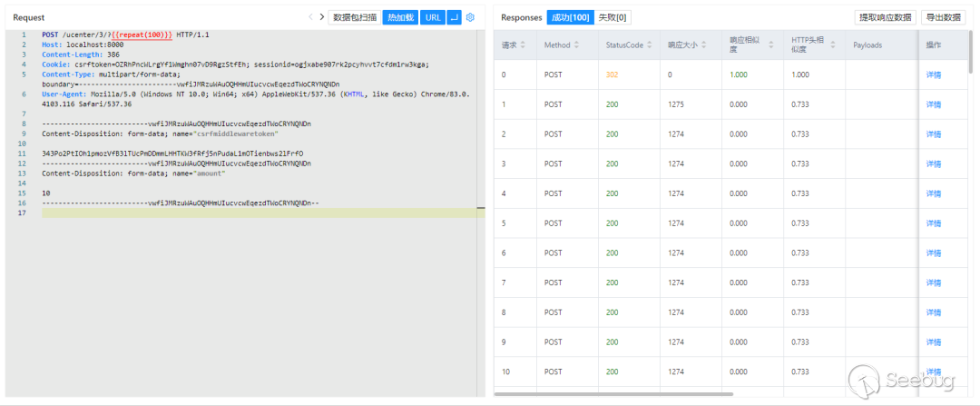Toggle the URL encoding button
Image resolution: width=980 pixels, height=406 pixels.
(x=433, y=17)
